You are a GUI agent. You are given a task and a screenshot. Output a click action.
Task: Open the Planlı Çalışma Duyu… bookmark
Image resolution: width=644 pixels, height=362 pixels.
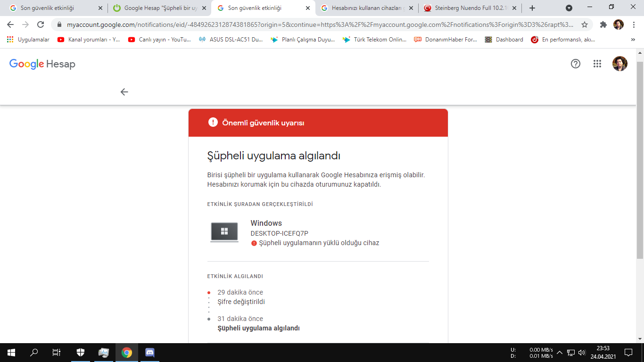(303, 40)
